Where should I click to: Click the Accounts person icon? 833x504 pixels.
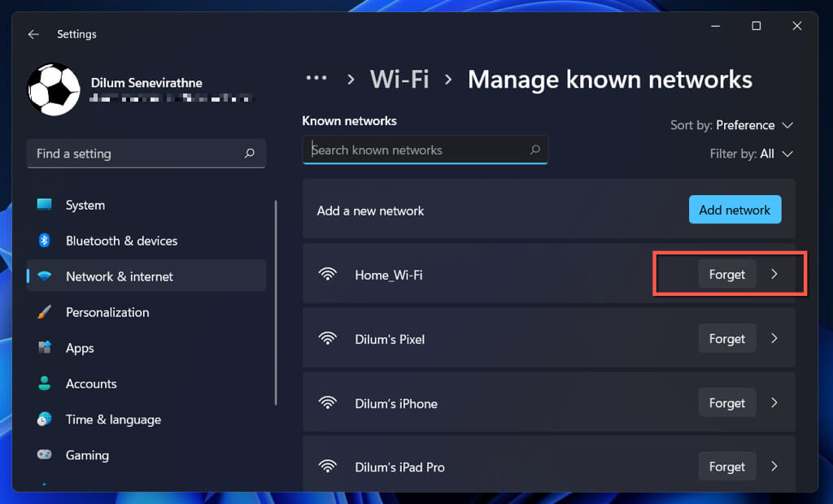45,384
